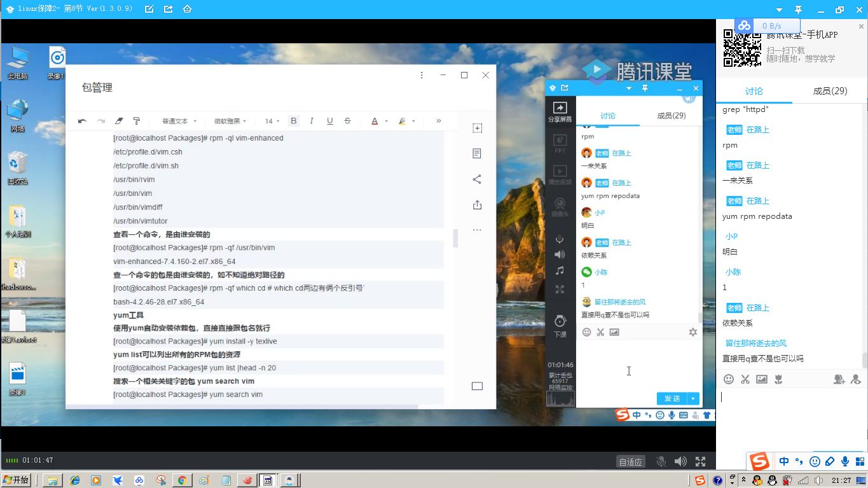Image resolution: width=868 pixels, height=488 pixels.
Task: Open the horizontal ellipsis more options in the sidebar
Action: (x=477, y=230)
